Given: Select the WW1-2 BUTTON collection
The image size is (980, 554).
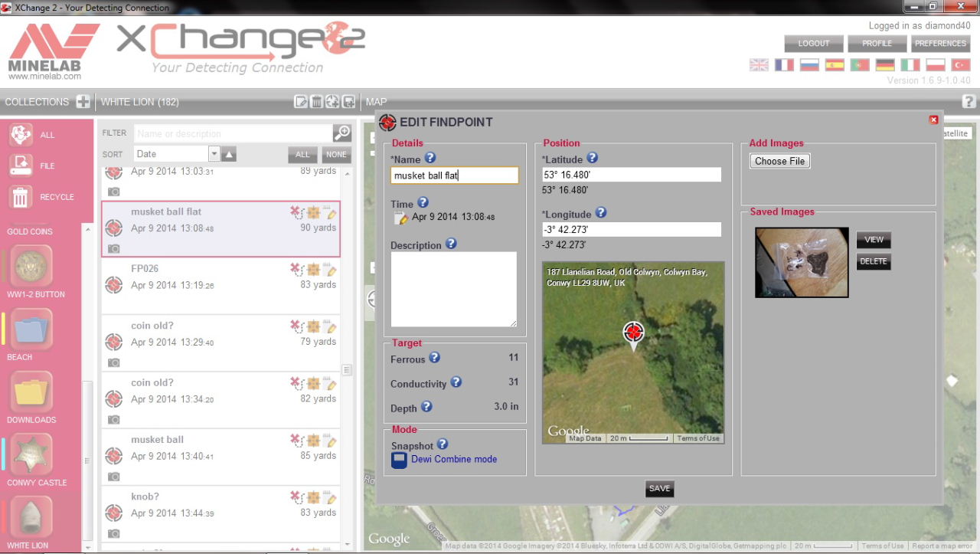Looking at the screenshot, I should point(31,266).
